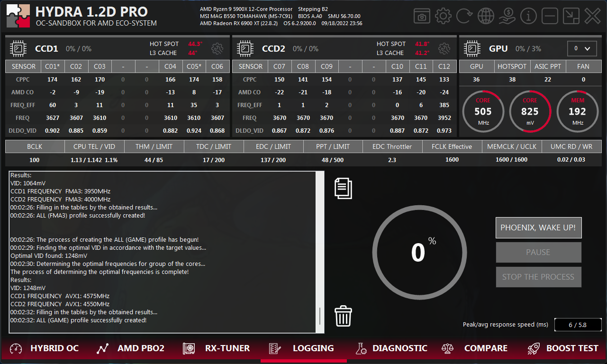This screenshot has width=607, height=364.
Task: Click the STOP THE PROCESS button
Action: [x=538, y=277]
